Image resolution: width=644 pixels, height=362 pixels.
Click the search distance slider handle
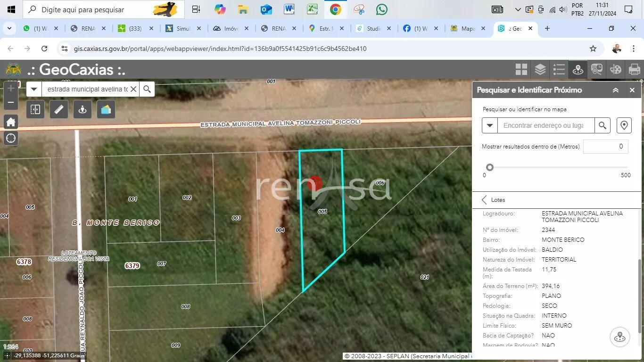(x=490, y=167)
